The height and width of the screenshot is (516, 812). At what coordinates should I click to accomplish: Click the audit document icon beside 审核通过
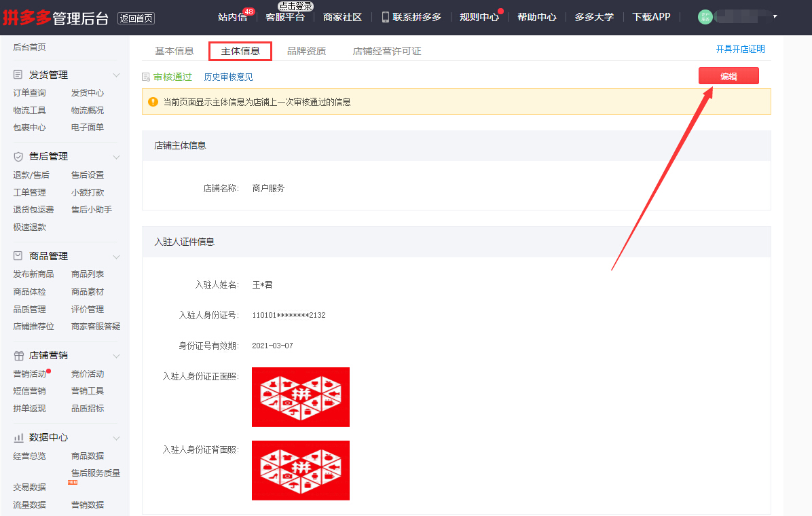(x=146, y=77)
